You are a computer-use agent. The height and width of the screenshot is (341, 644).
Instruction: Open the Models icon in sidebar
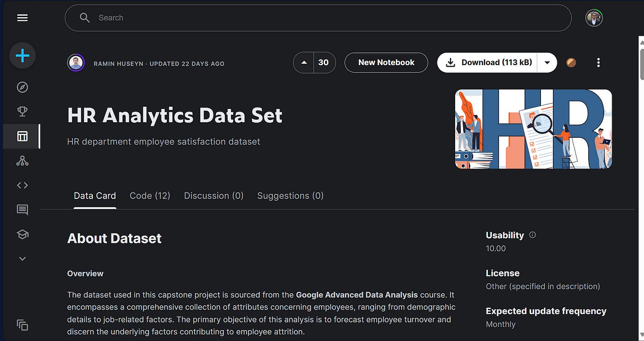pos(22,161)
